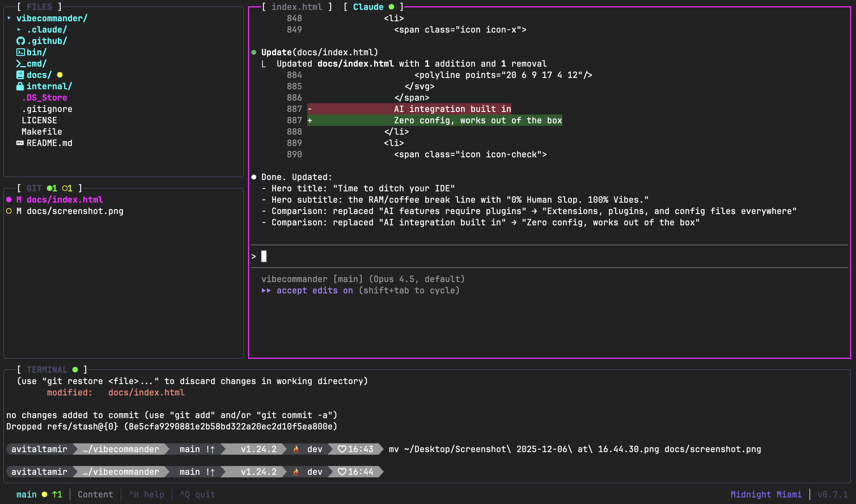Toggle unstaged circle for docs/screenshot.png

pyautogui.click(x=9, y=211)
